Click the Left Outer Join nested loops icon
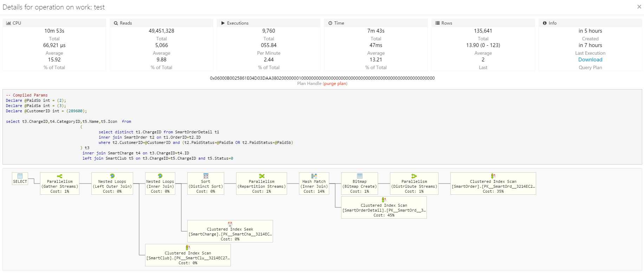The height and width of the screenshot is (279, 644). click(112, 176)
